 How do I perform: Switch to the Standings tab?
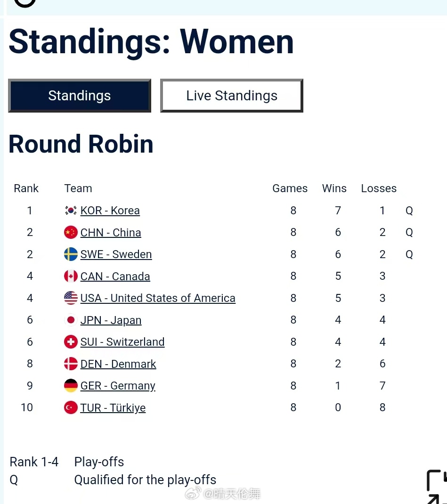(x=80, y=96)
